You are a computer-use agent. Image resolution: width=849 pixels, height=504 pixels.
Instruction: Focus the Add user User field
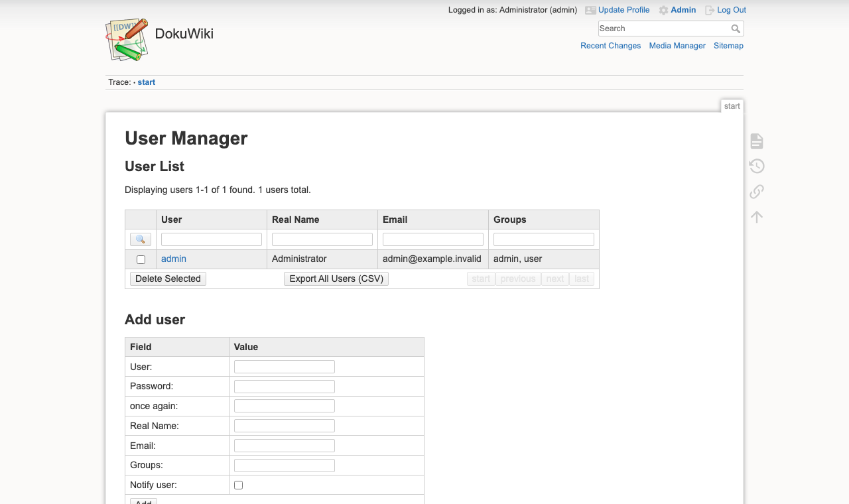pos(285,367)
